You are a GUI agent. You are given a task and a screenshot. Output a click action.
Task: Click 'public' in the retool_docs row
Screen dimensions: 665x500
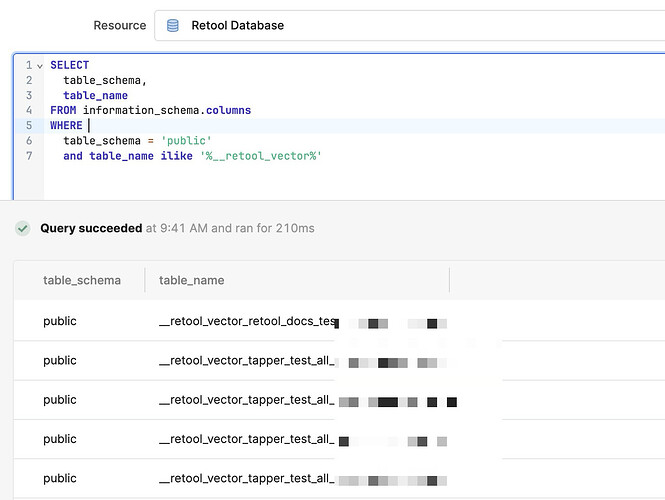coord(60,321)
